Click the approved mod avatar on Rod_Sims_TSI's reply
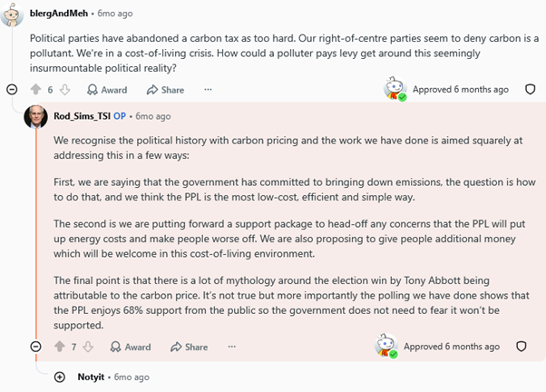The height and width of the screenshot is (392, 546). (x=386, y=346)
